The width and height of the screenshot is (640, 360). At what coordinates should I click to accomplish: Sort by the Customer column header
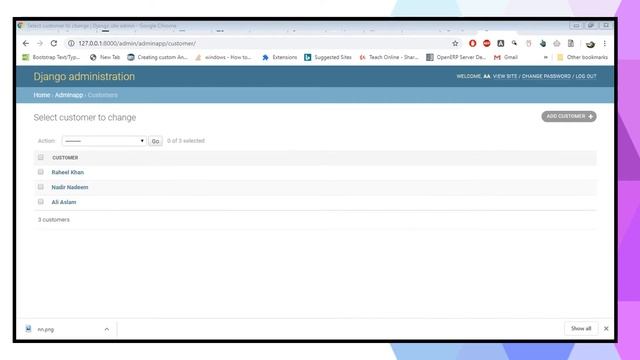[65, 158]
